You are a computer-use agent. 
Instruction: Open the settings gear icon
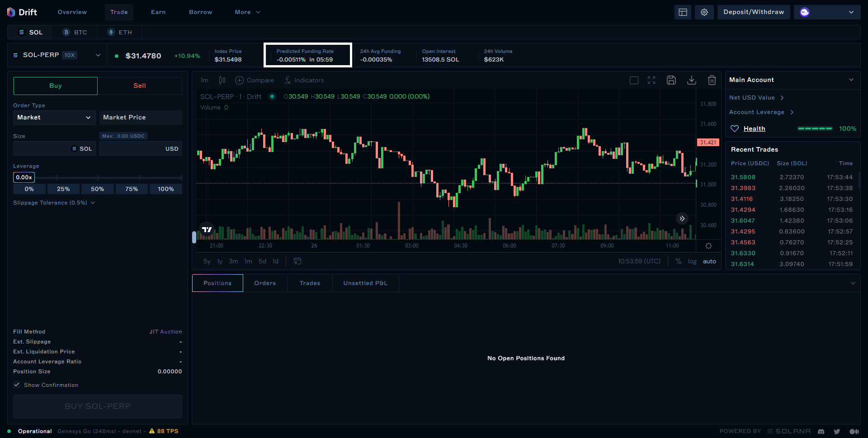point(704,12)
